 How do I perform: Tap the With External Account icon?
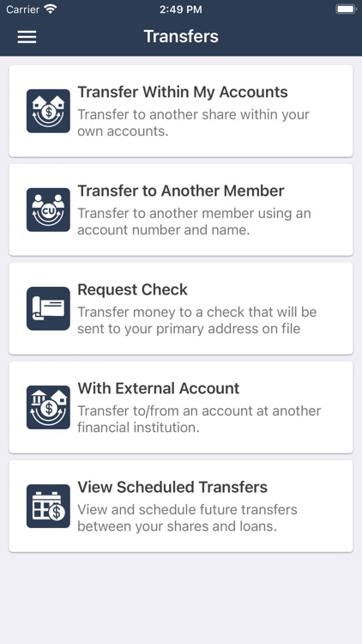click(x=48, y=407)
